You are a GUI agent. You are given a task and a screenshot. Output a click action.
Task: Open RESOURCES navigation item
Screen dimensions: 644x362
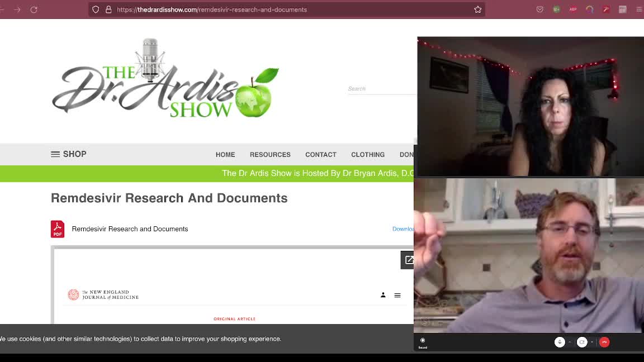270,155
